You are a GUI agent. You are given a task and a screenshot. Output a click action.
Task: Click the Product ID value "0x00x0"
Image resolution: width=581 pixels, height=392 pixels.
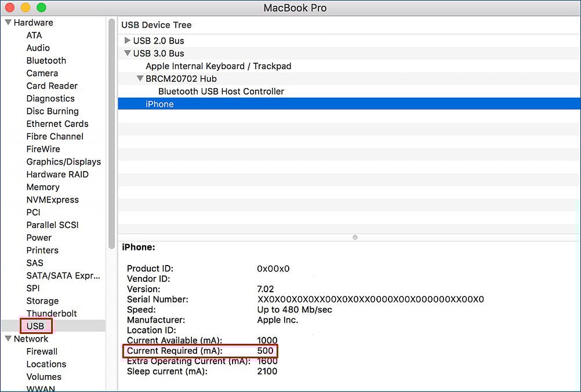tap(273, 268)
